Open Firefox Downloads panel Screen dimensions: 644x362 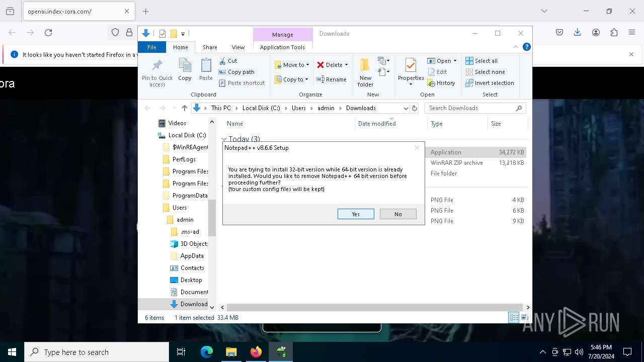click(x=578, y=33)
